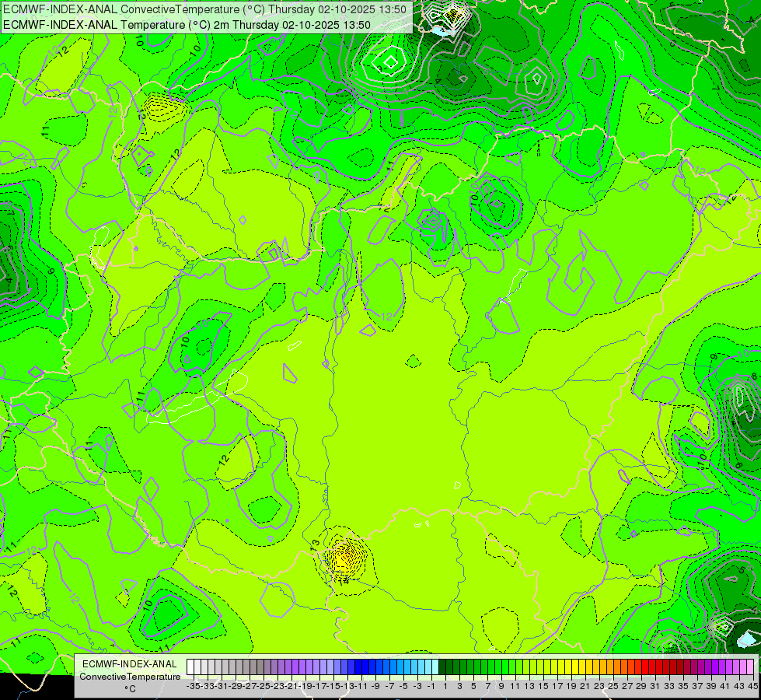Click the light blue lake near the top edge

442,32
